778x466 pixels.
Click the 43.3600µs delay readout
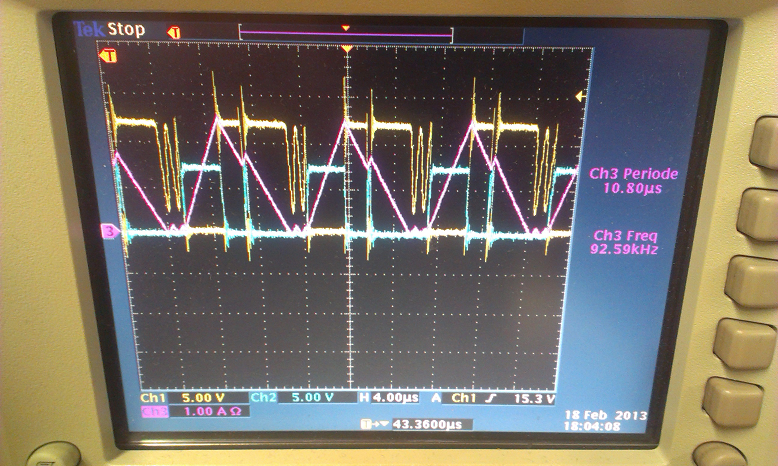coord(427,424)
